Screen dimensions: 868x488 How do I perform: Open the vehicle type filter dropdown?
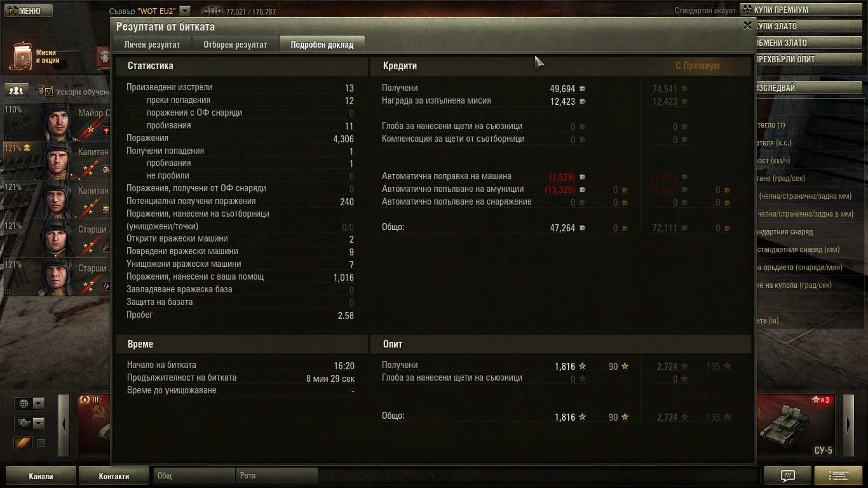click(30, 423)
